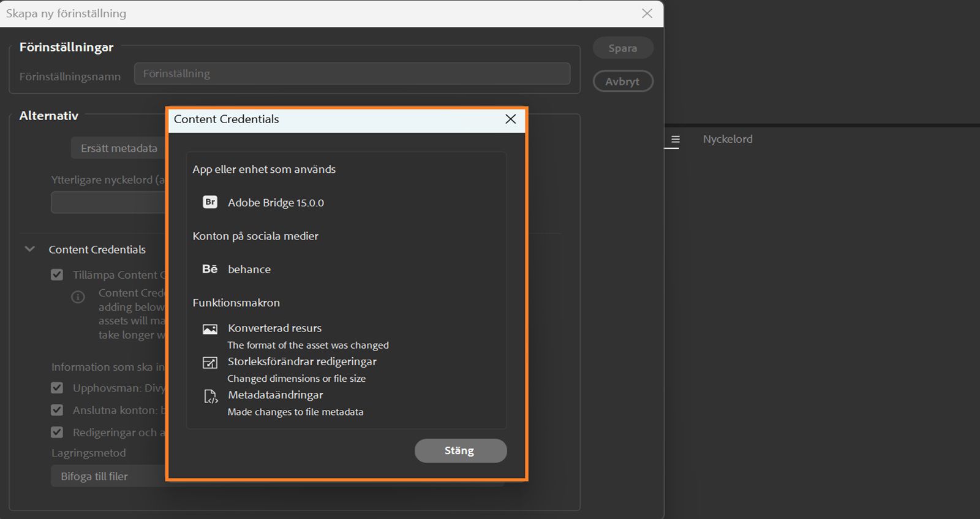Click the Konverterad resurs label

[274, 328]
